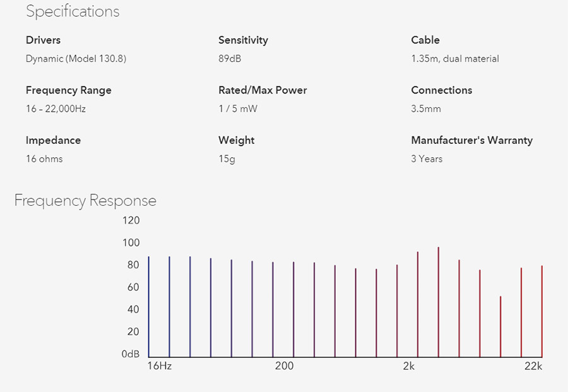The image size is (568, 392).
Task: Click the Specifications heading
Action: pyautogui.click(x=73, y=11)
